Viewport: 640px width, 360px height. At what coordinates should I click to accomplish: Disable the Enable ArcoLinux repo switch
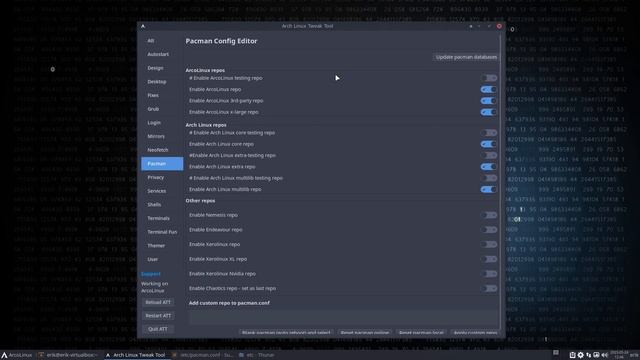489,89
